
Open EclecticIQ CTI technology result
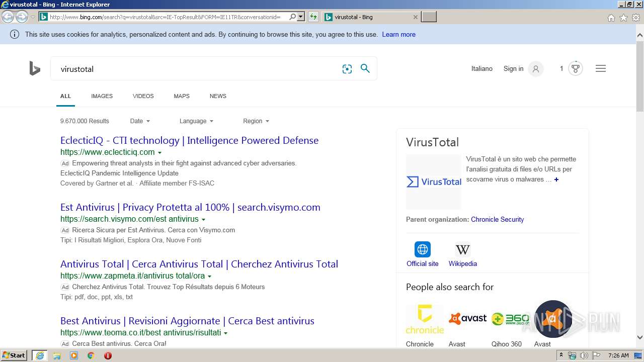(x=189, y=140)
